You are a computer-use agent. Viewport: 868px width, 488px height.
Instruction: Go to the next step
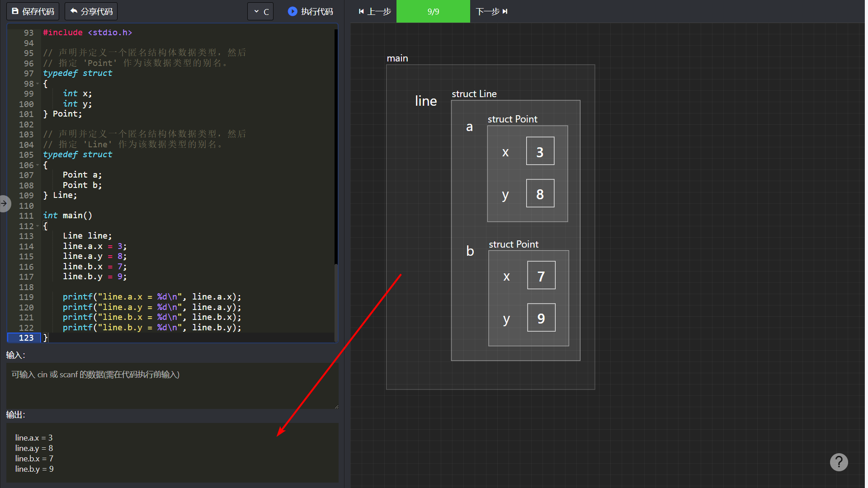click(492, 11)
